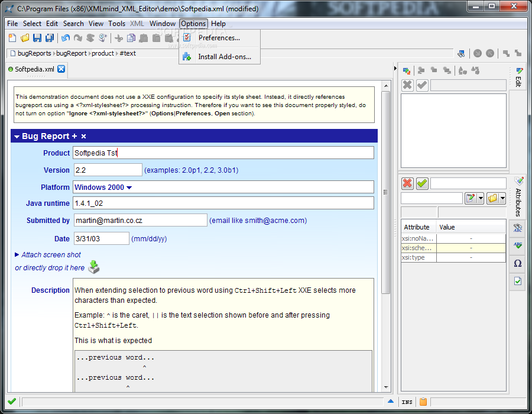Click the Submitted by email field

coord(141,220)
